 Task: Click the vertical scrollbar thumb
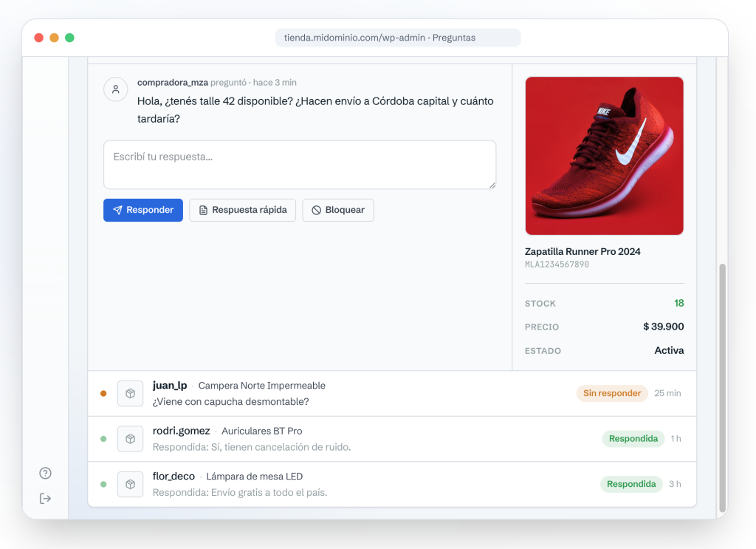click(x=722, y=388)
